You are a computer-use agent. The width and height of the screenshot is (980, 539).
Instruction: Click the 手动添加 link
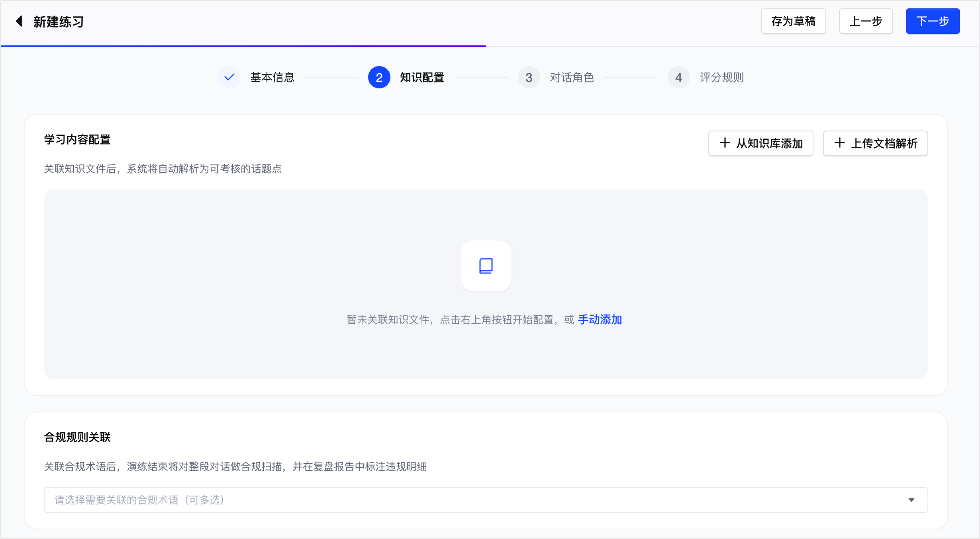pos(600,320)
